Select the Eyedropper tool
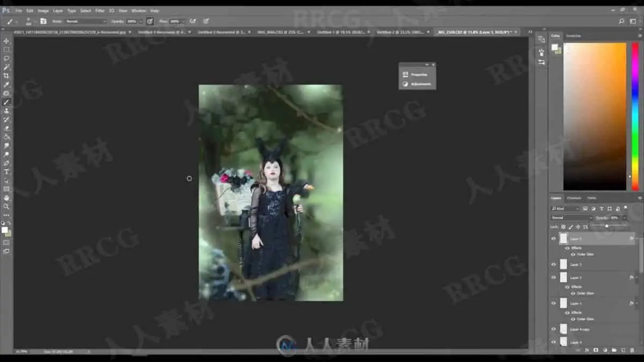 6,84
